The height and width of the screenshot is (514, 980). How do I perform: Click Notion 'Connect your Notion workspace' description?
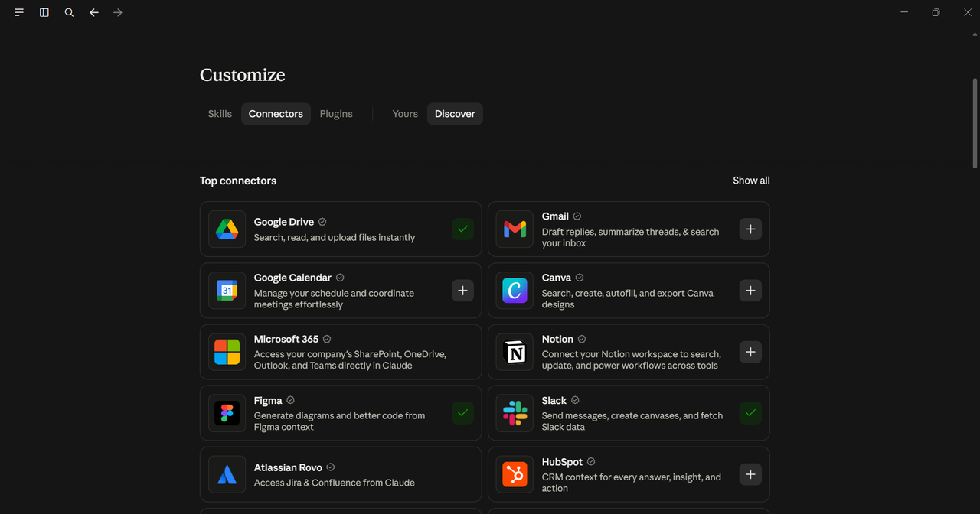(632, 360)
